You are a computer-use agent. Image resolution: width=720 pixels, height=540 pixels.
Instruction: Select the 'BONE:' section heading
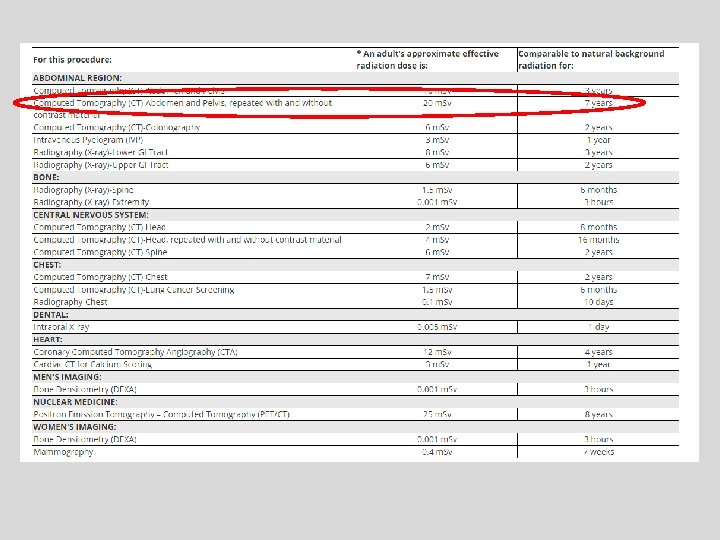pyautogui.click(x=46, y=177)
